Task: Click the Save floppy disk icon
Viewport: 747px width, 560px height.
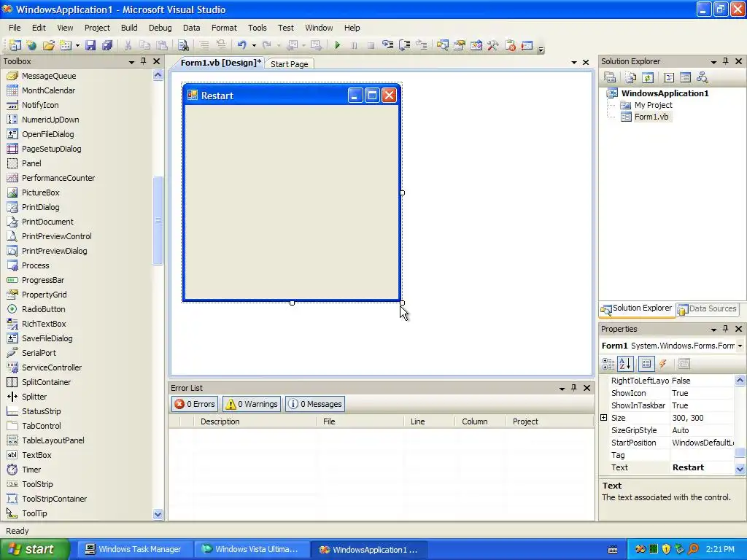Action: [x=90, y=45]
